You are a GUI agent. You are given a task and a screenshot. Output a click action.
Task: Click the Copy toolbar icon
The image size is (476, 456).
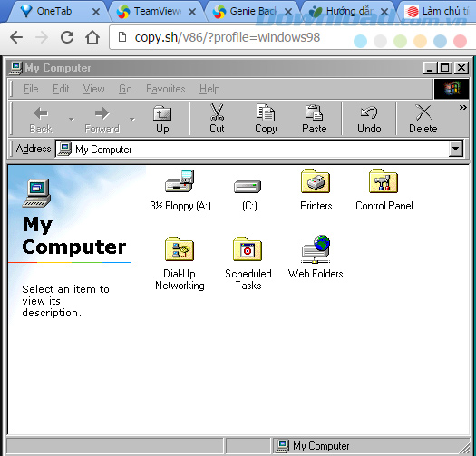coord(266,112)
